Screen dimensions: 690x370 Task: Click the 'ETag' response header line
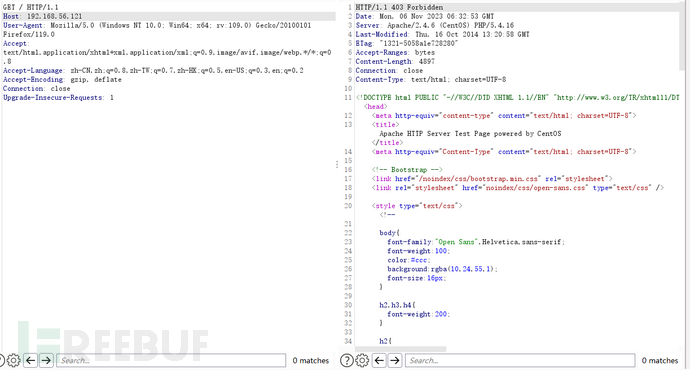(407, 44)
